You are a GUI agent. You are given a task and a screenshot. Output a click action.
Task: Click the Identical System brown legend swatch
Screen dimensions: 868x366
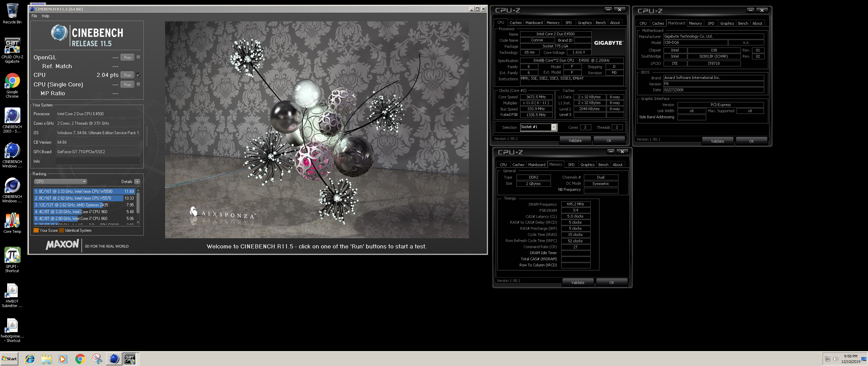(61, 230)
